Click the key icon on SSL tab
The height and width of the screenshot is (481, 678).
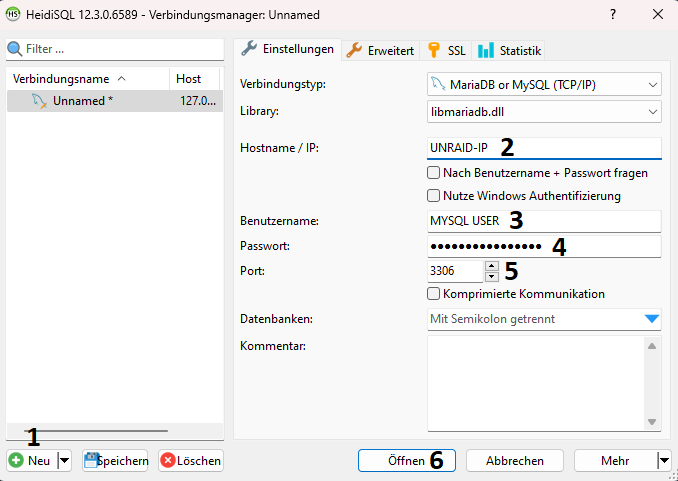coord(434,50)
